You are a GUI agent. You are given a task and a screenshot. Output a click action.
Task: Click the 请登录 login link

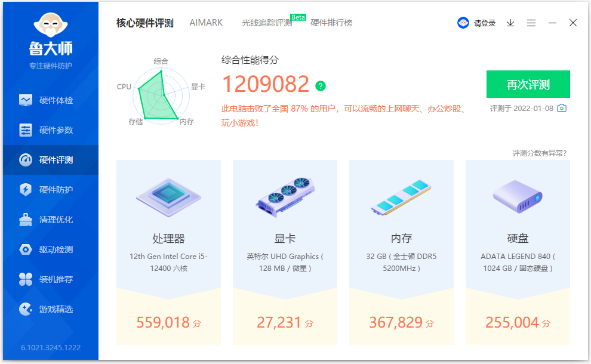(x=485, y=22)
